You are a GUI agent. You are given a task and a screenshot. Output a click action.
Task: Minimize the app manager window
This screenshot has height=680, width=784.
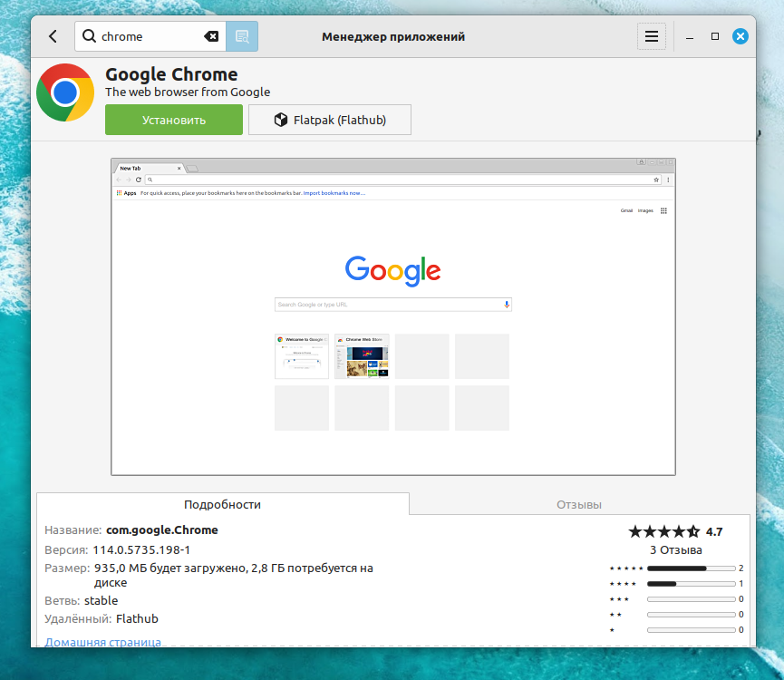[x=690, y=36]
